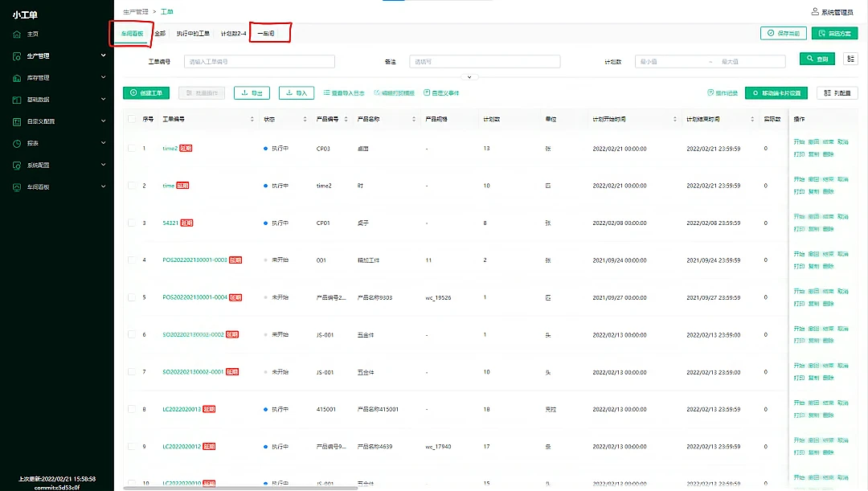Sort by 工单编号 column sort icon
This screenshot has width=868, height=491.
coord(252,119)
